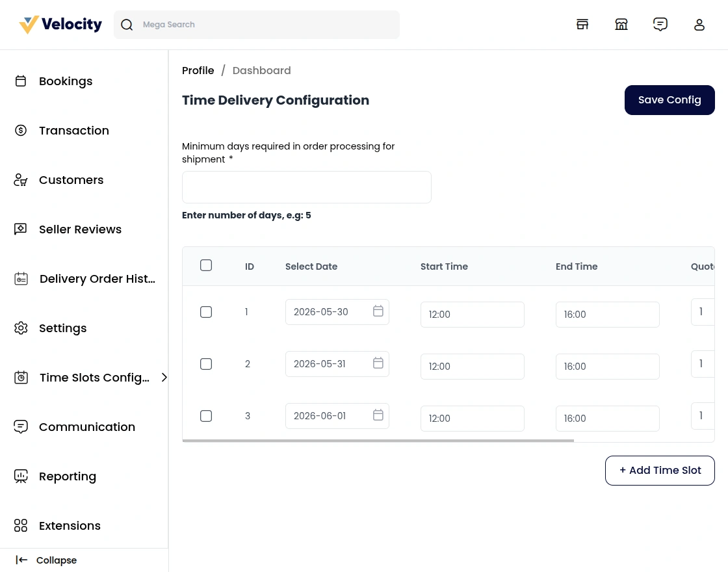Click the End Time column header

point(576,266)
